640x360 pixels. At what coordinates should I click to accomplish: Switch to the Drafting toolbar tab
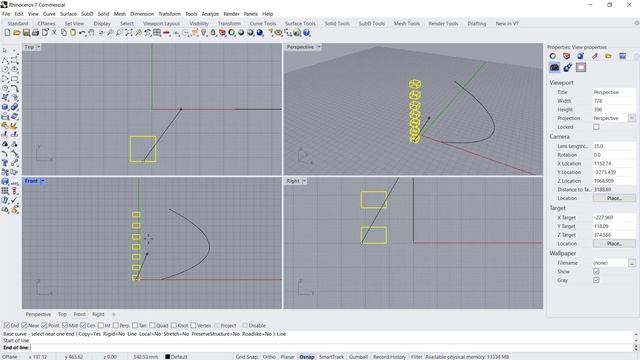tap(476, 23)
